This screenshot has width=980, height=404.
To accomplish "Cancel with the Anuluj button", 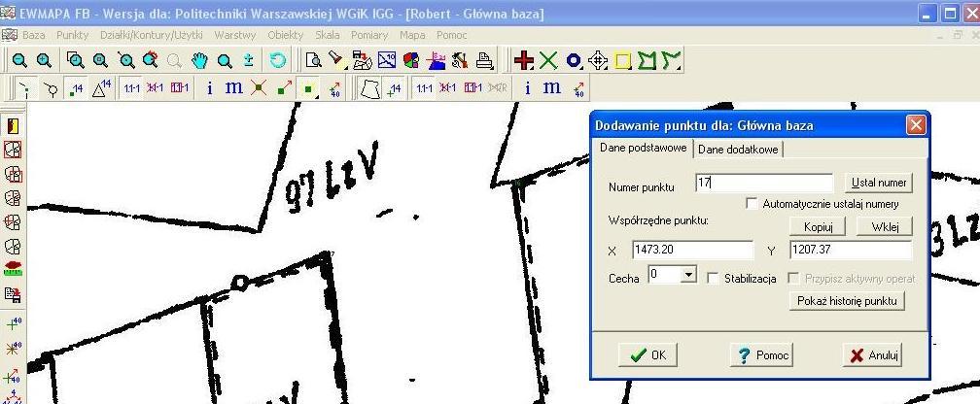I will tap(872, 355).
